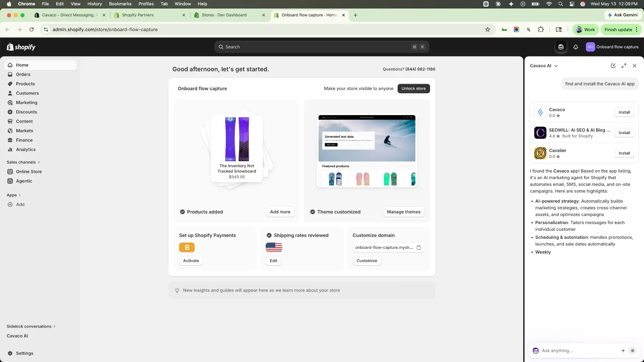644x362 pixels.
Task: Open the Onboard flow capture store menu
Action: 612,47
